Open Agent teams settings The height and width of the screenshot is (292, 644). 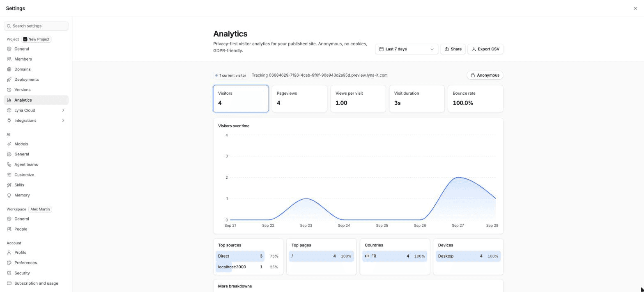36,164
